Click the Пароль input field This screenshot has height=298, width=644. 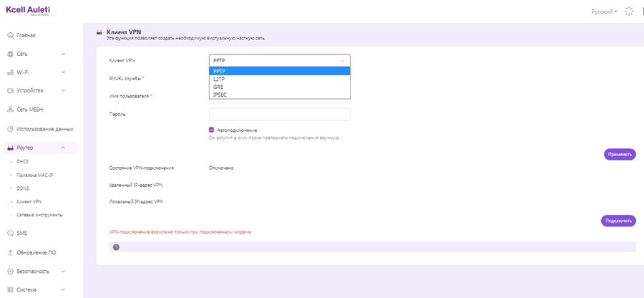279,115
